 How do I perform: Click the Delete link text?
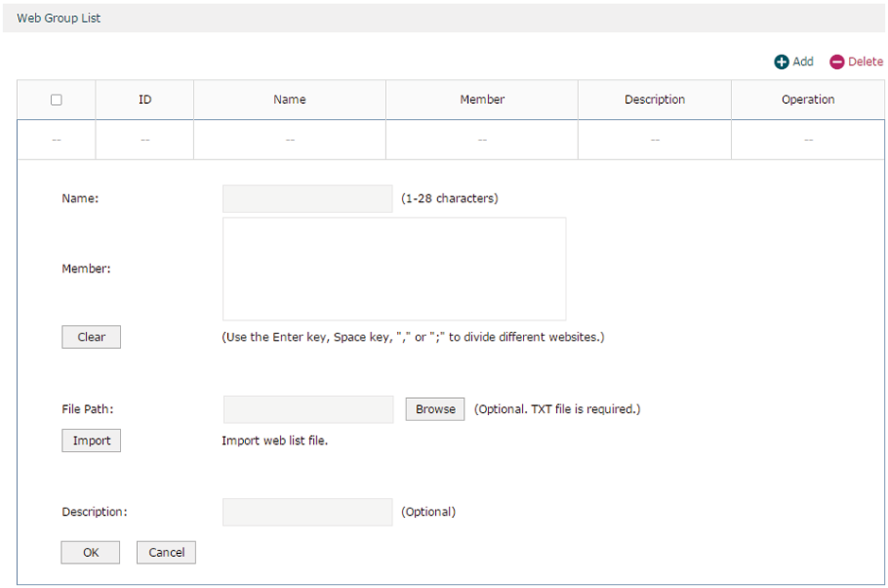pos(864,61)
